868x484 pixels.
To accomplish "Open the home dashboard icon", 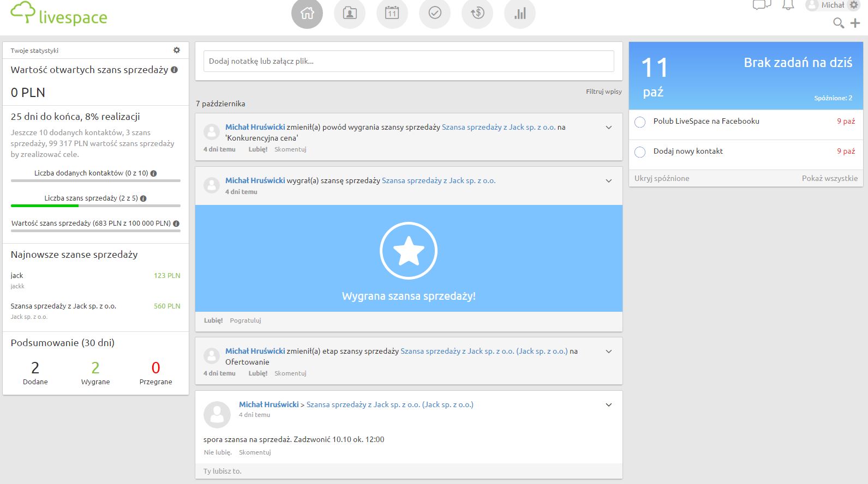I will click(307, 13).
